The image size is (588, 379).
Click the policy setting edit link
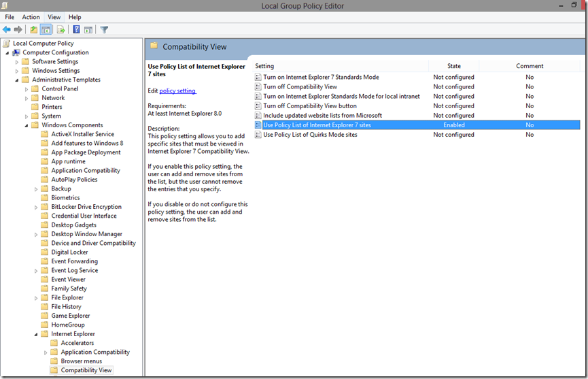177,90
